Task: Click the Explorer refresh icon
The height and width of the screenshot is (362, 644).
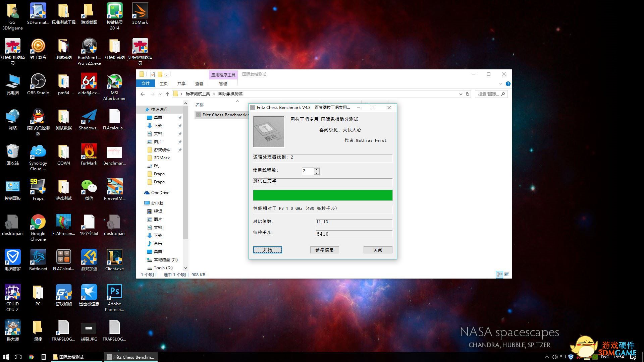Action: [468, 94]
